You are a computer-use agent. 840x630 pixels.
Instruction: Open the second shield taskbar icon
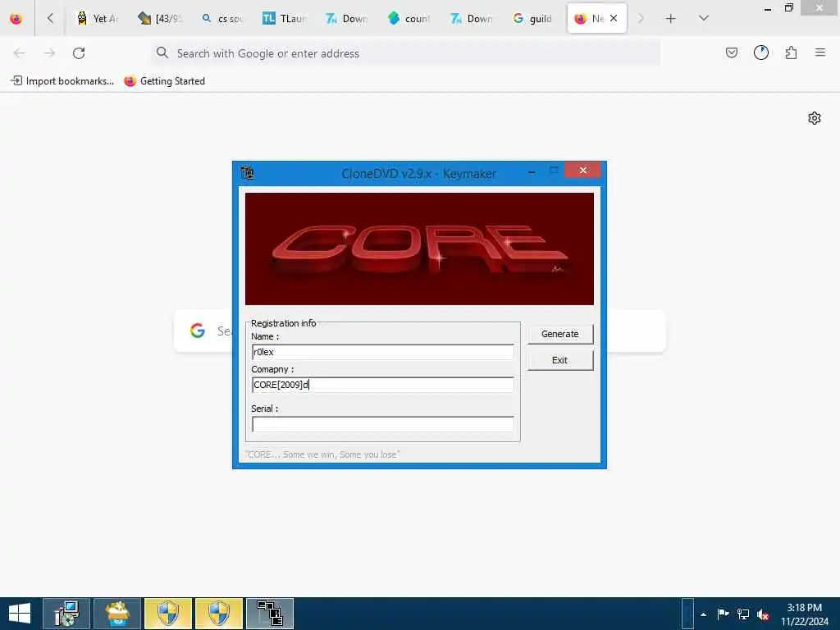[218, 614]
